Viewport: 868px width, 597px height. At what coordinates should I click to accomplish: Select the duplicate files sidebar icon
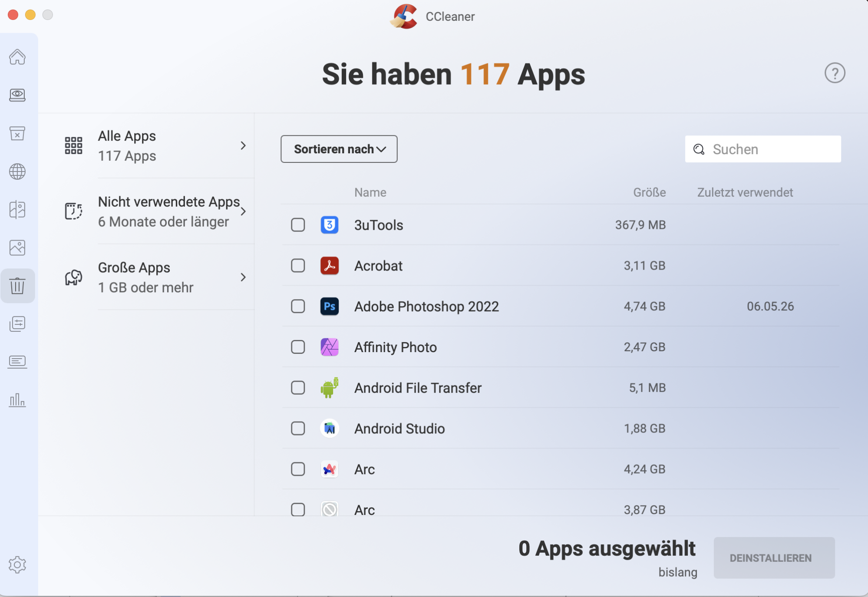click(x=17, y=210)
